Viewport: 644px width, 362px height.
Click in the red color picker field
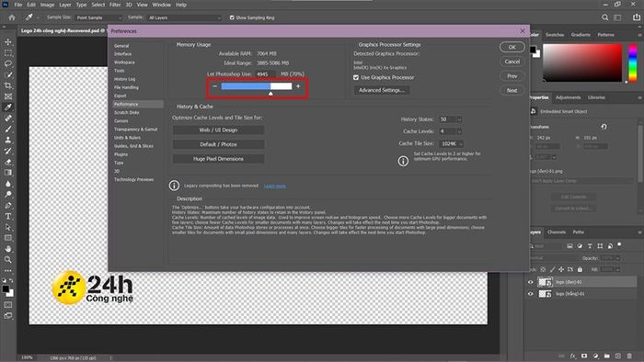(582, 62)
